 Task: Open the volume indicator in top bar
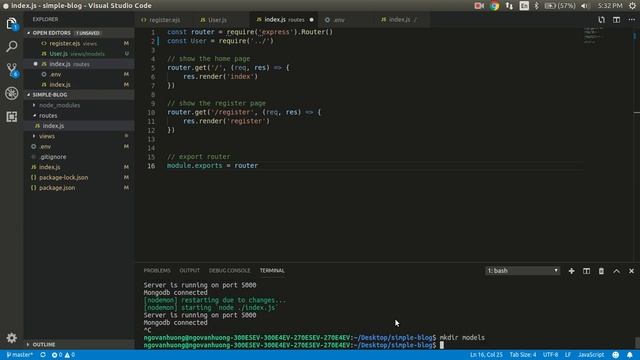coord(585,6)
